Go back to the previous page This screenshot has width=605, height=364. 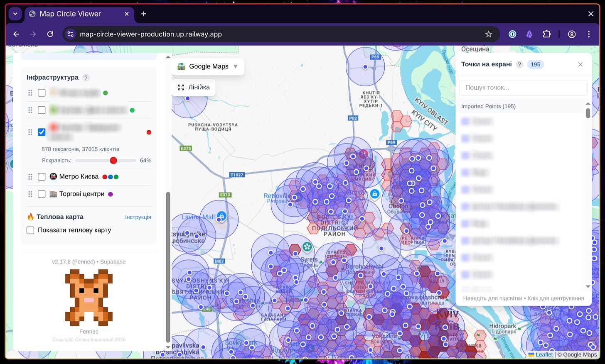tap(16, 34)
